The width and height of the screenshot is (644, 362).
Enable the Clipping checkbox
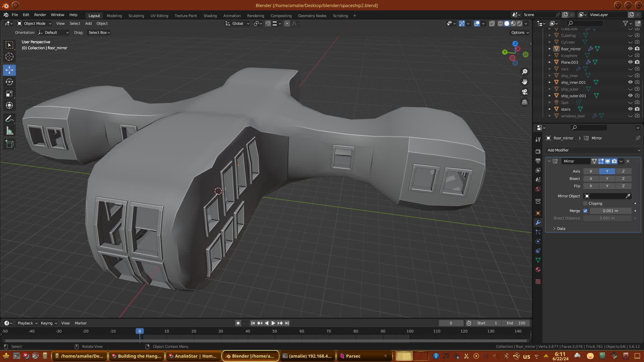(585, 203)
